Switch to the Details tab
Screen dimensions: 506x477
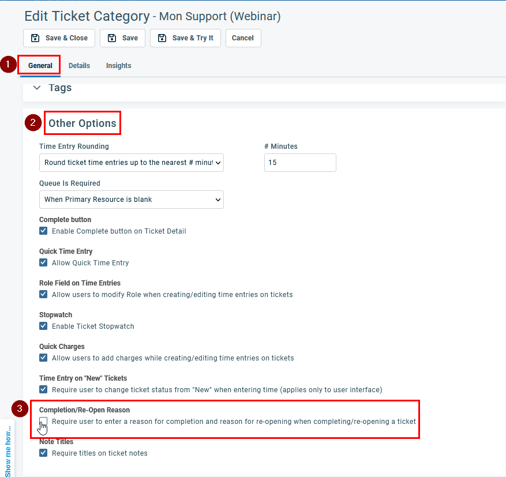[79, 66]
